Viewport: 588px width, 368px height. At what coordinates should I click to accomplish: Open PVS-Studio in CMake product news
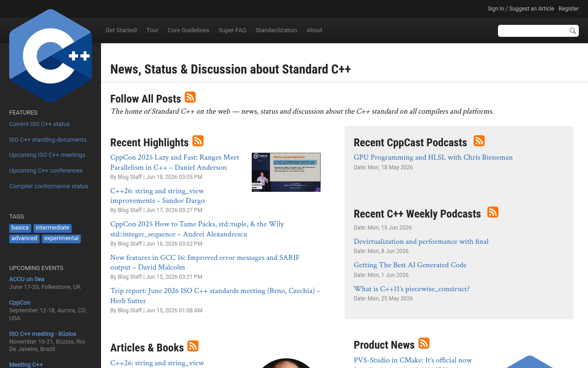pos(413,360)
